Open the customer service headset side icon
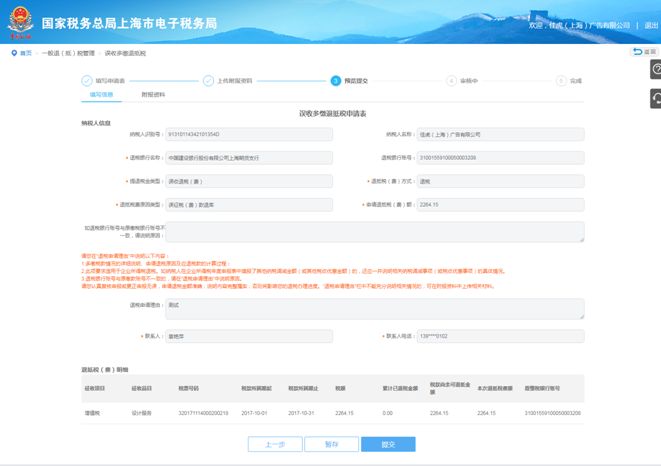The width and height of the screenshot is (661, 466). tap(655, 98)
